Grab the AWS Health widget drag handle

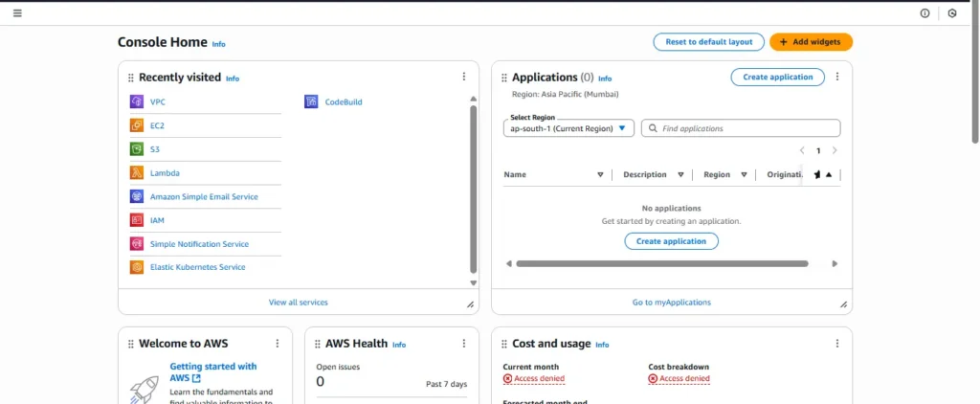point(318,344)
